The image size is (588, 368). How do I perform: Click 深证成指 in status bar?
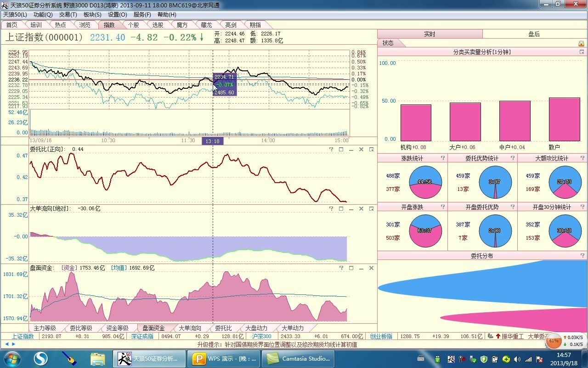pyautogui.click(x=142, y=336)
